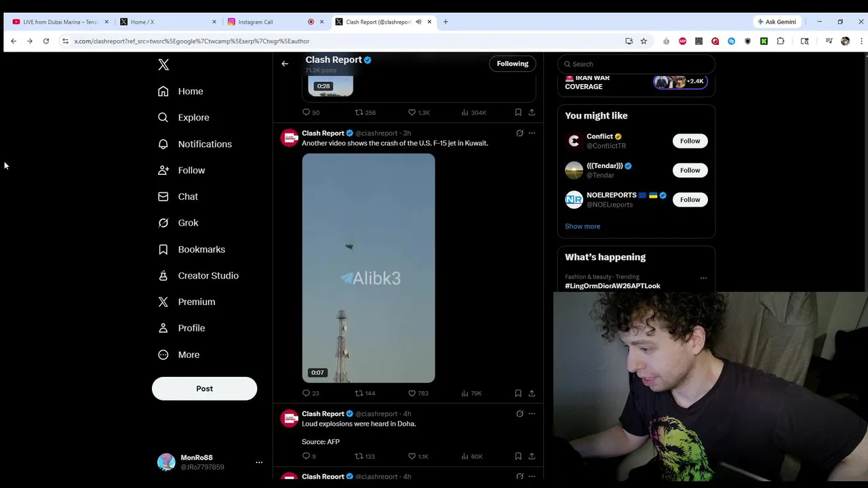Open the 0:28 video thumbnail

click(330, 86)
